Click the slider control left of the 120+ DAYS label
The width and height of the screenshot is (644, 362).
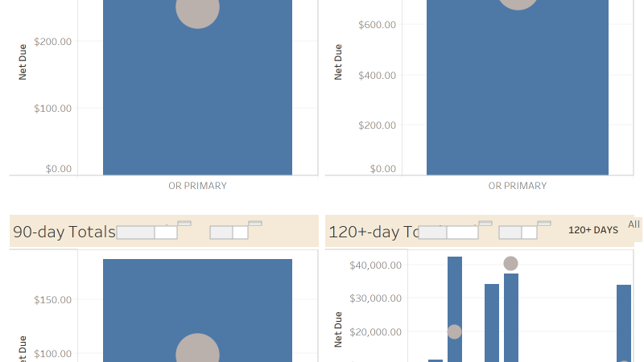coord(518,232)
